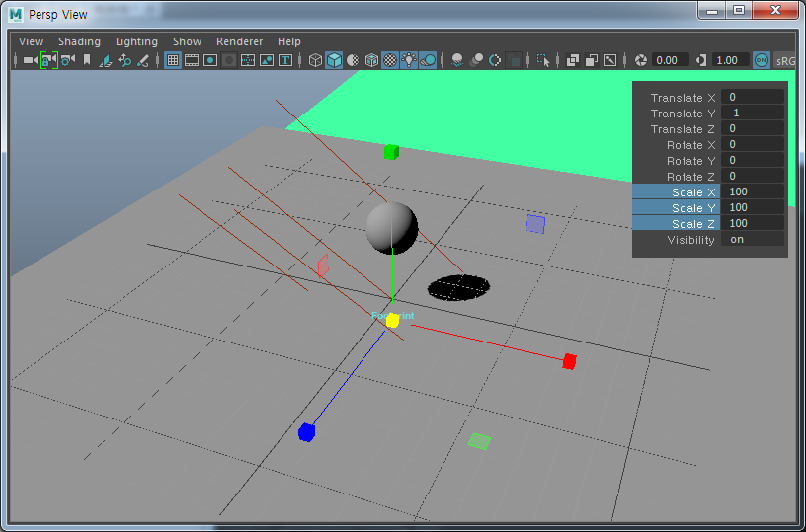Click the red X-axis scale handle

569,361
